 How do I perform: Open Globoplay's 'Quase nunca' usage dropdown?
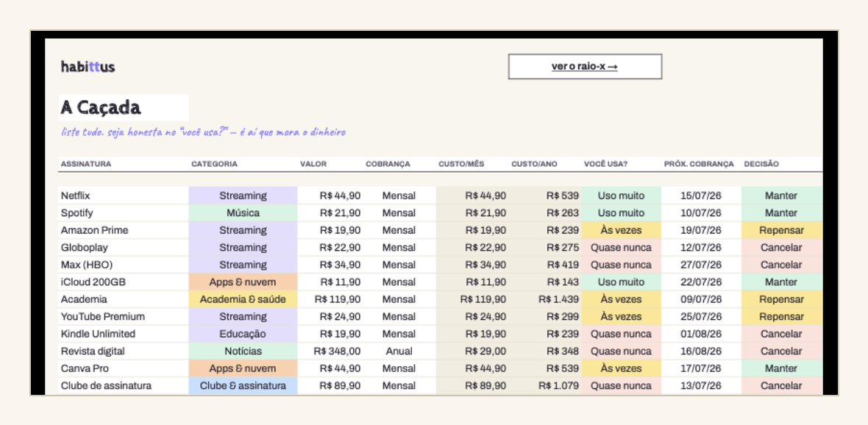point(621,247)
